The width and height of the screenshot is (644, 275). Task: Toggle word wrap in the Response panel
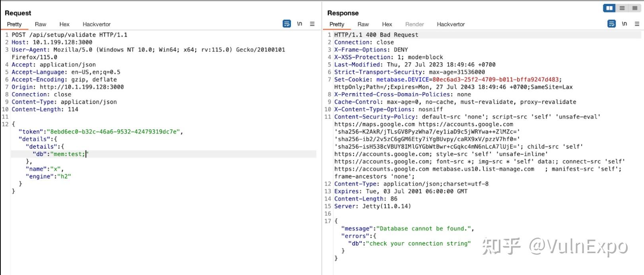tap(612, 24)
